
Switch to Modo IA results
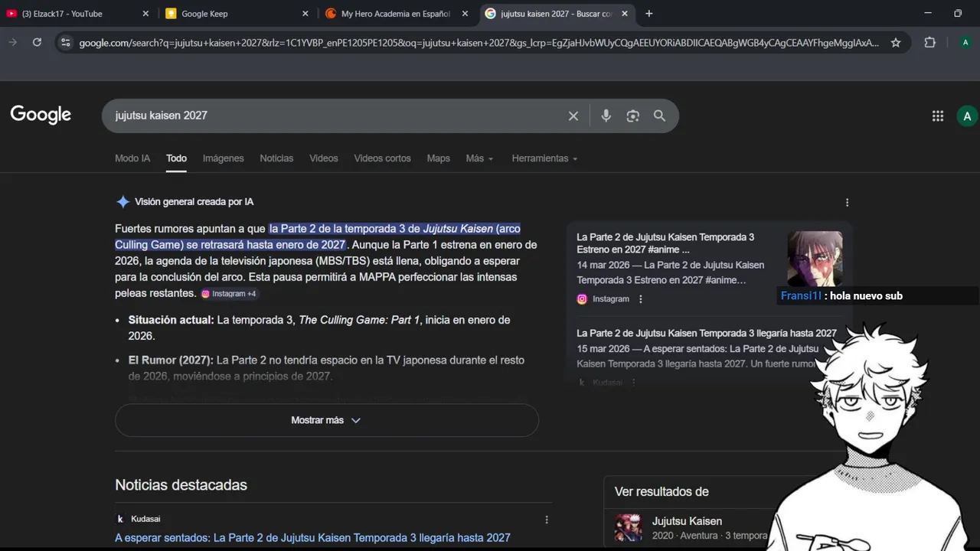pyautogui.click(x=132, y=158)
